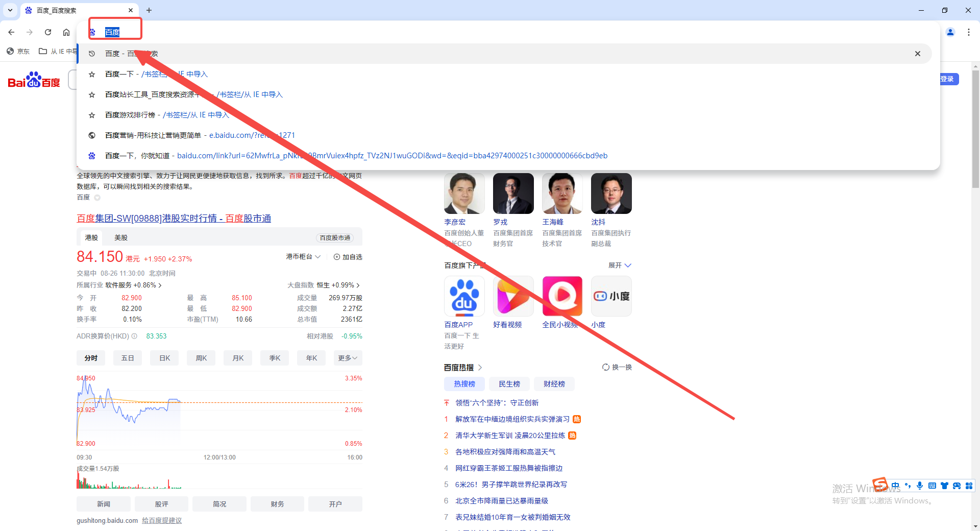Click the IME microphone voice icon

(920, 486)
